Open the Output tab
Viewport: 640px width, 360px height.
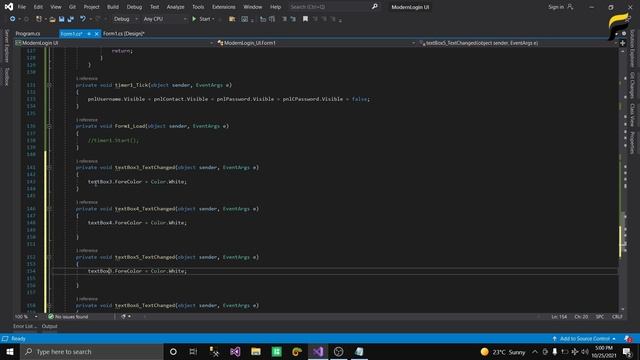[x=49, y=326]
